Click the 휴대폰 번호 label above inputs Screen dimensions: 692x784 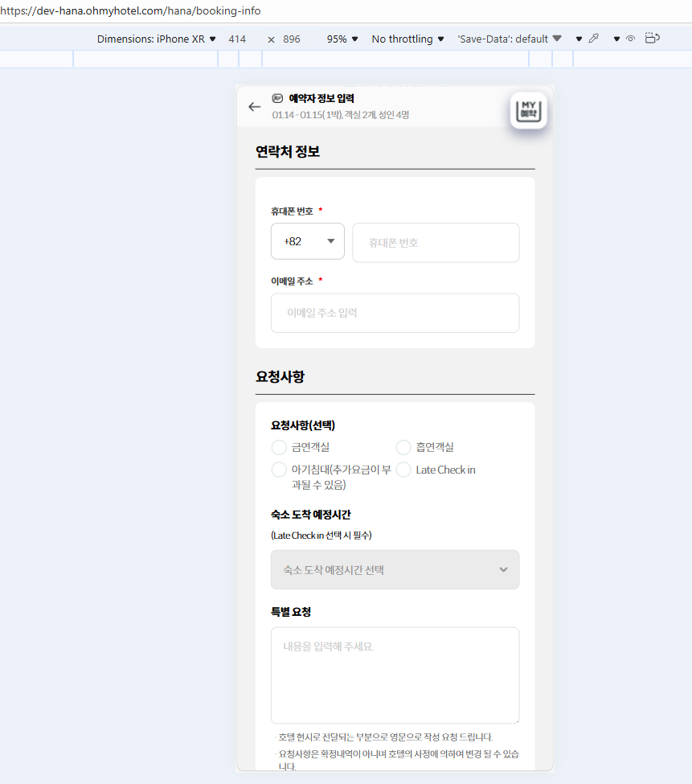pyautogui.click(x=292, y=211)
